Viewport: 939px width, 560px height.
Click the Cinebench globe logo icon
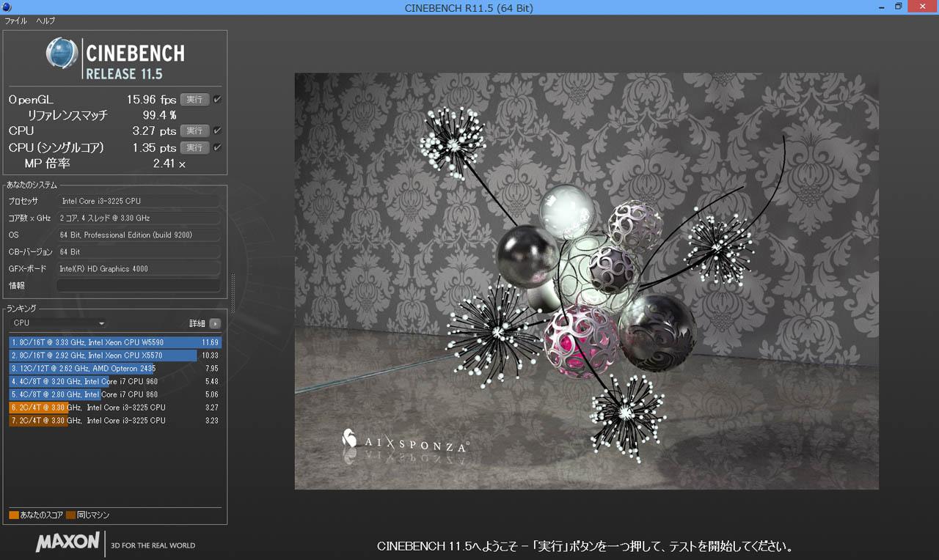(62, 54)
